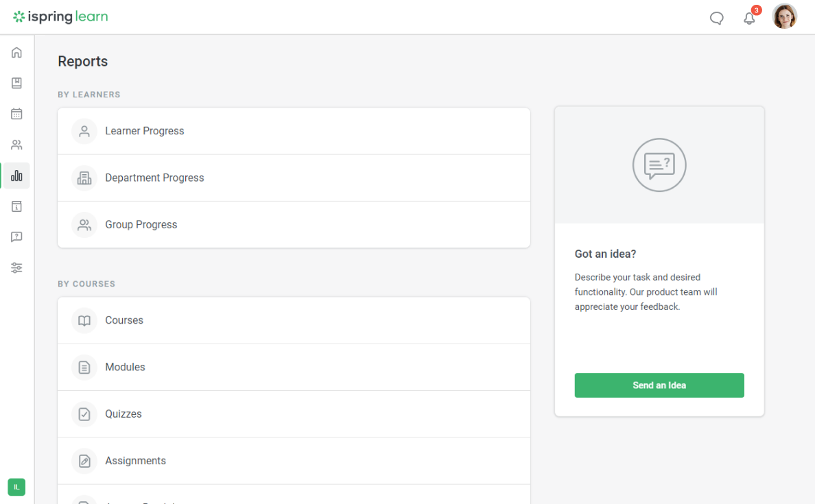Open the info panel icon below Reports

point(16,206)
